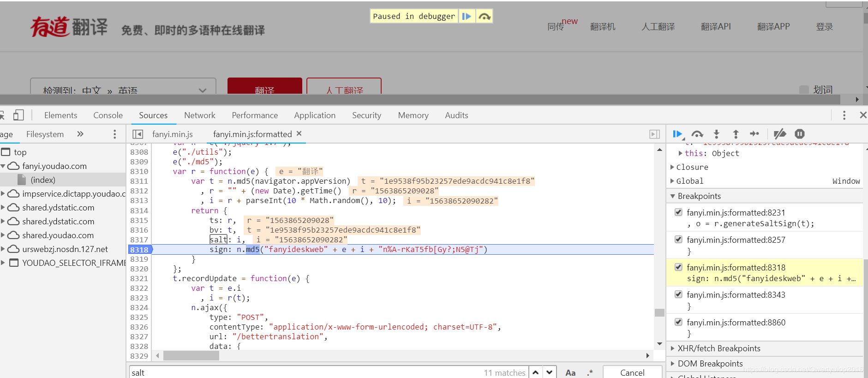Switch to the Network tab
This screenshot has width=868, height=378.
pos(199,115)
